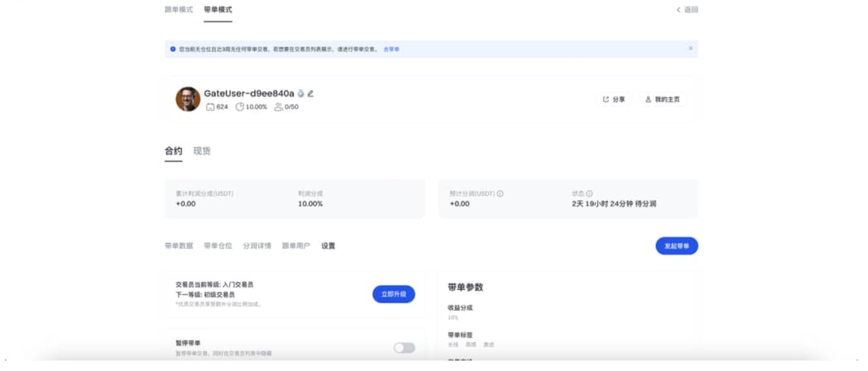Click the user profile avatar photo
The height and width of the screenshot is (371, 868).
coord(188,99)
